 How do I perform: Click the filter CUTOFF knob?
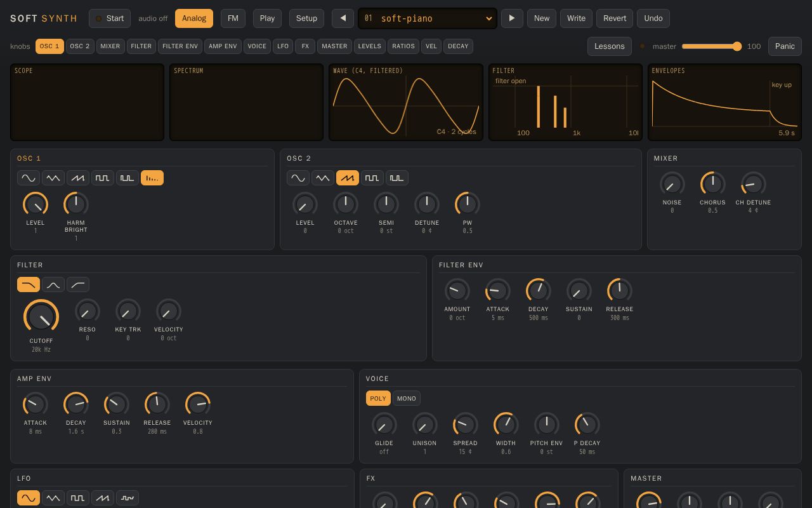click(x=41, y=317)
